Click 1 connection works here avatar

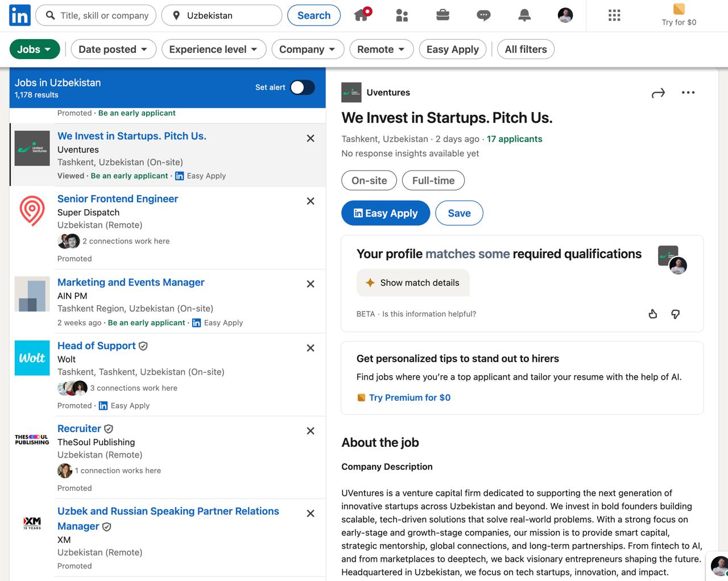(65, 471)
